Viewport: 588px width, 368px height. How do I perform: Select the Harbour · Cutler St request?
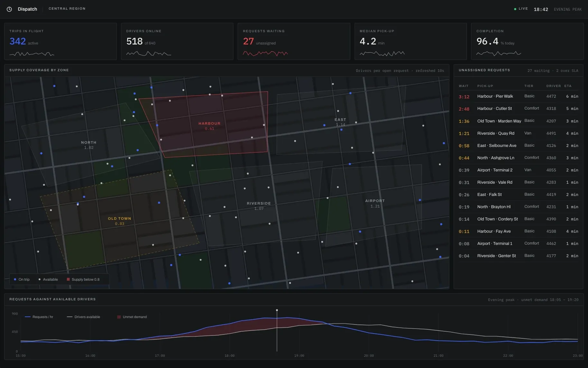click(x=518, y=109)
